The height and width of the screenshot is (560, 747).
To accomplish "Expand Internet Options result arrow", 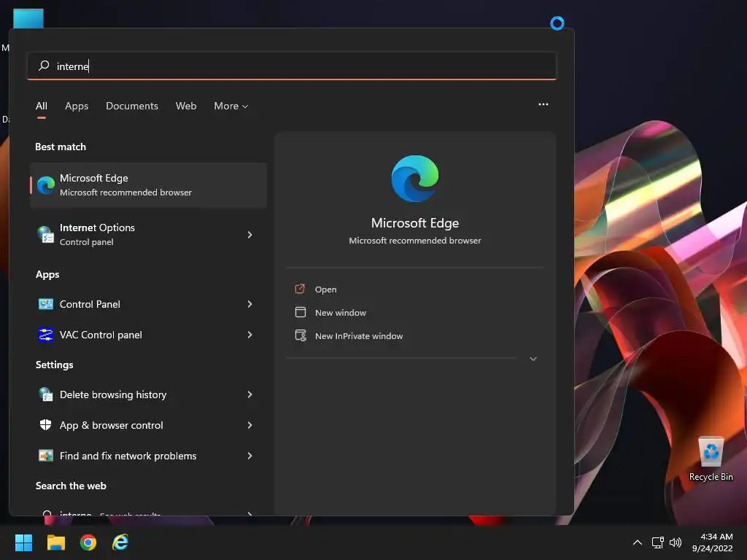I will point(249,235).
